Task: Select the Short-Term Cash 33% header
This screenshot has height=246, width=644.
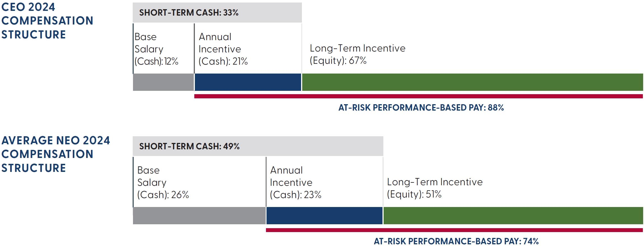Action: point(189,13)
